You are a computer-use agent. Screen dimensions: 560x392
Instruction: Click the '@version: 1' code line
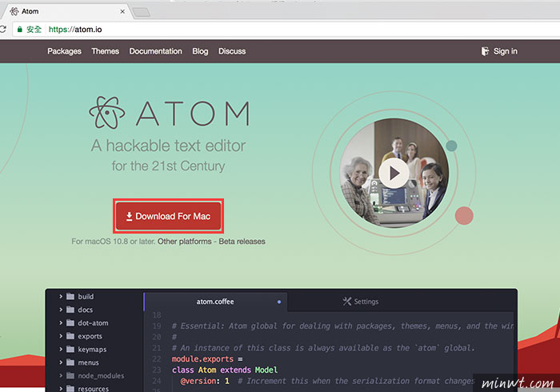tap(205, 381)
